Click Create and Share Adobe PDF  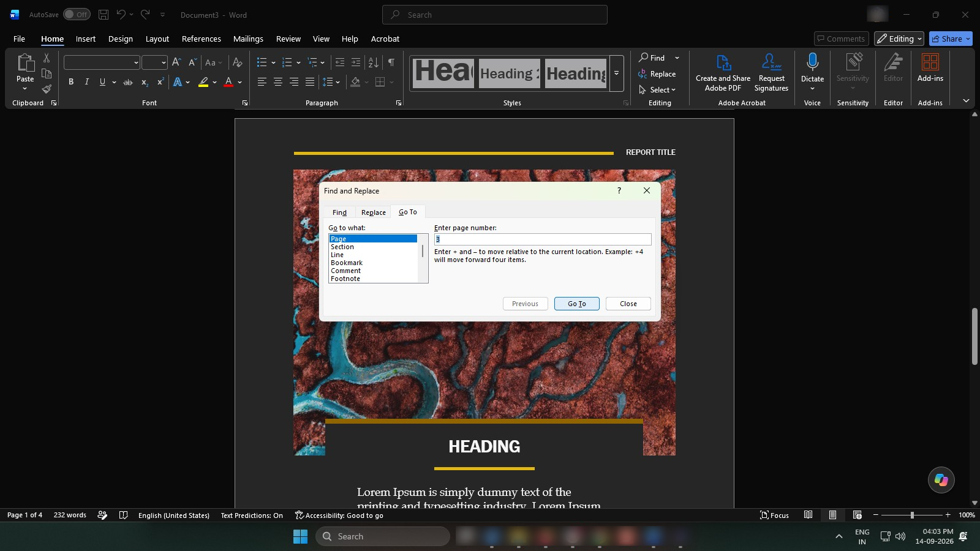coord(723,72)
